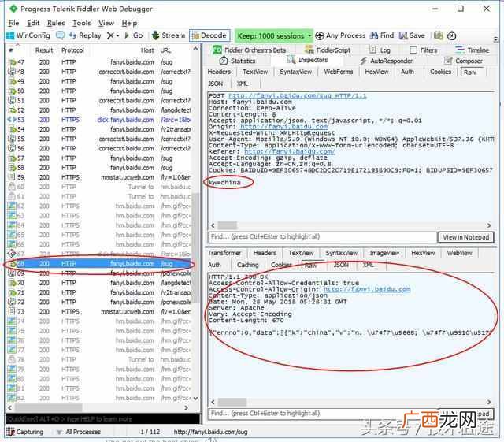Open the dropdown beside the Remove X
The image size is (504, 442).
click(x=117, y=35)
